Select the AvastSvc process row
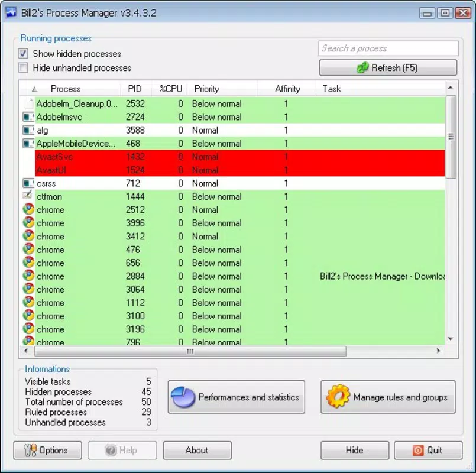 click(240, 157)
